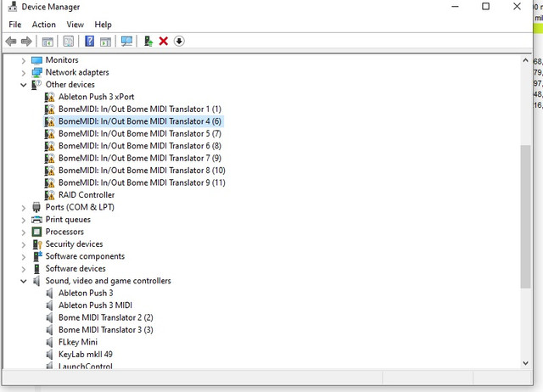Click the Device Manager title bar icon

click(13, 7)
